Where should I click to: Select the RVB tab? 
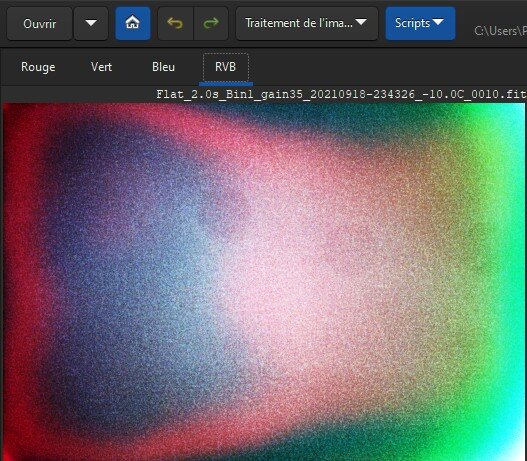(226, 67)
